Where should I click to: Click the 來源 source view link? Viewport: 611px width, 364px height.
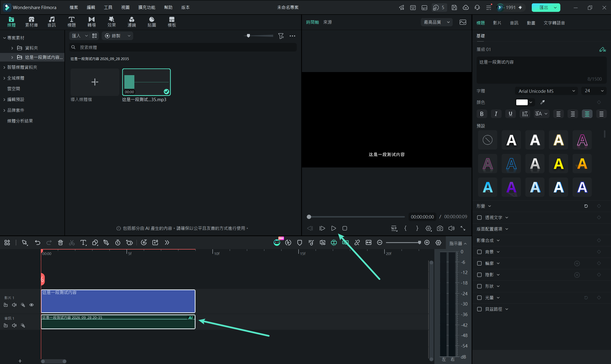click(327, 22)
